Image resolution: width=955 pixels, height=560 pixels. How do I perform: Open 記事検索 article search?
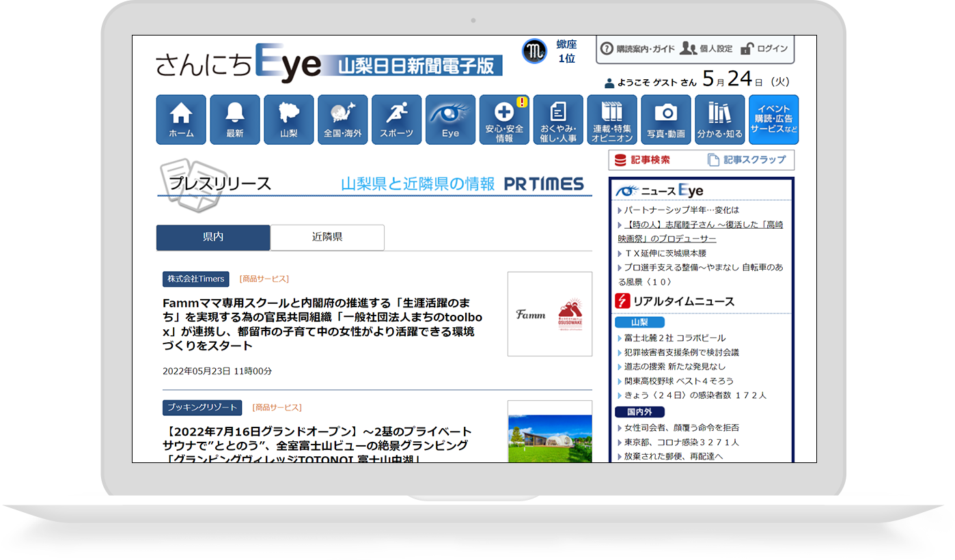tap(642, 160)
